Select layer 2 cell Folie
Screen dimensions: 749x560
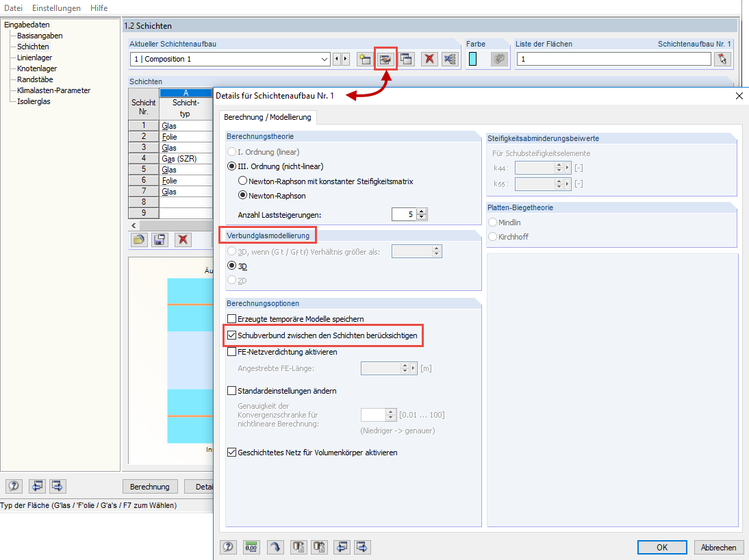[186, 137]
